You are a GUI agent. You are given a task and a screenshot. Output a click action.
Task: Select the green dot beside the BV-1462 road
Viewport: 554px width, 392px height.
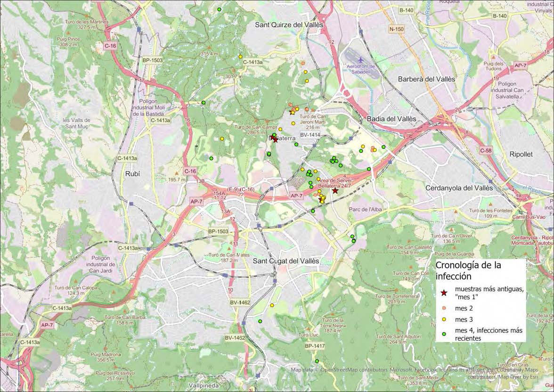[260, 321]
